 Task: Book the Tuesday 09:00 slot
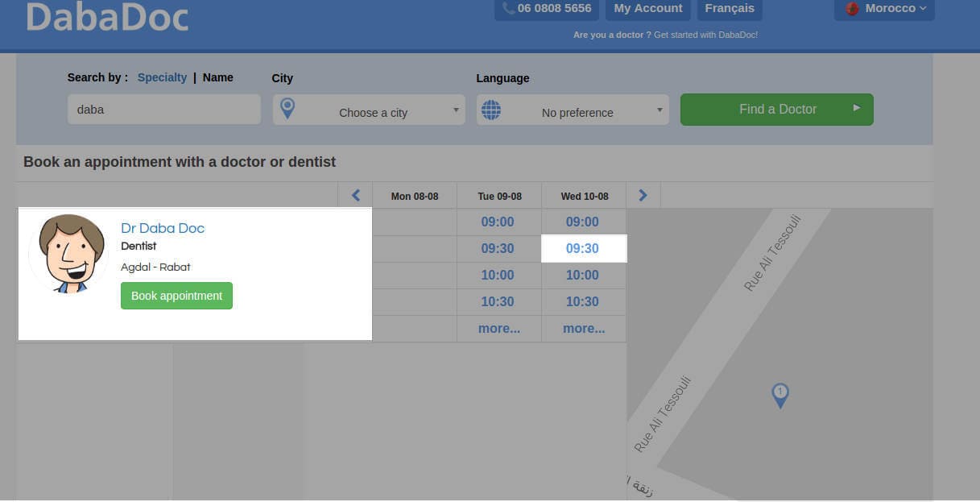(498, 222)
